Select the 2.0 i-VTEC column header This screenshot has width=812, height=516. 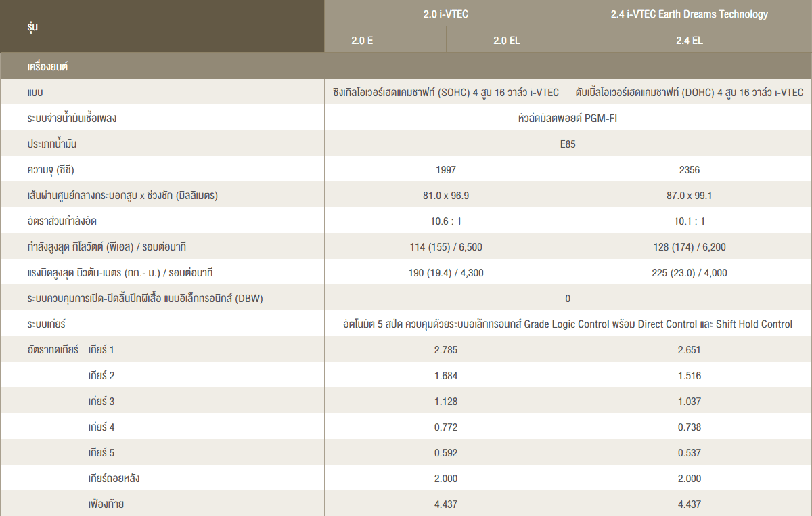[446, 14]
